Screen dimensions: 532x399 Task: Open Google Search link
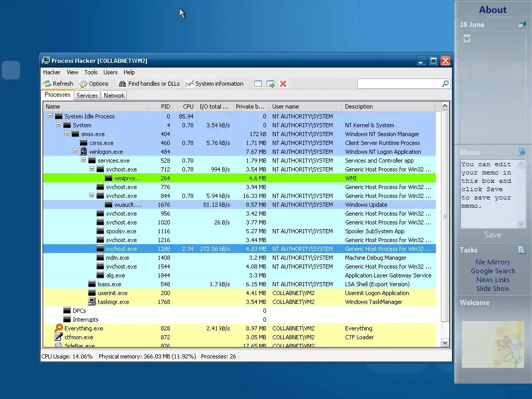493,271
